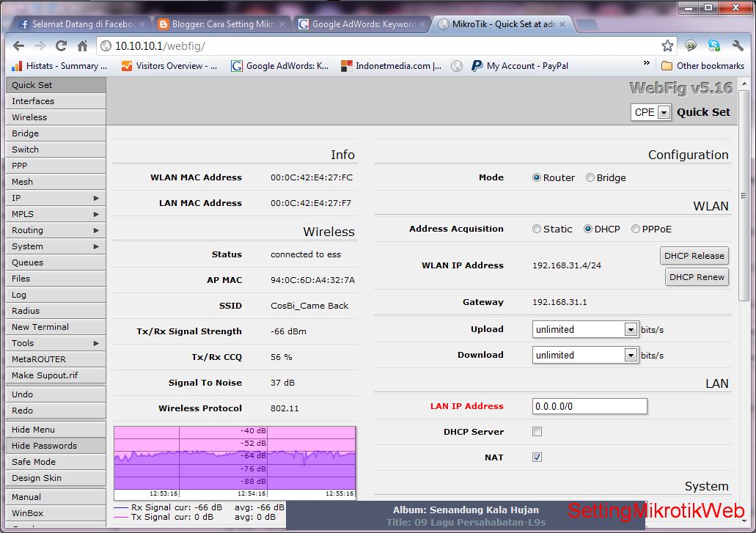Open the Google AdWords bookmark icon
The height and width of the screenshot is (533, 756).
(x=236, y=66)
